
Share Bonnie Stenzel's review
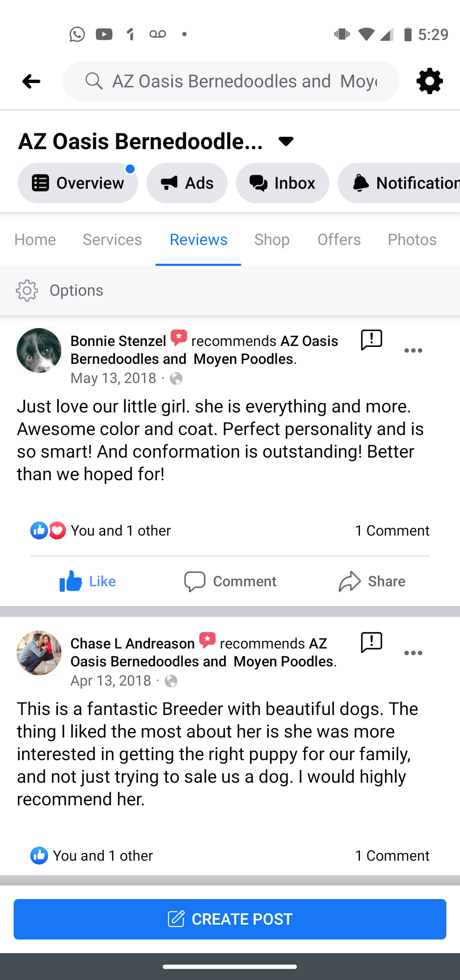pos(372,581)
